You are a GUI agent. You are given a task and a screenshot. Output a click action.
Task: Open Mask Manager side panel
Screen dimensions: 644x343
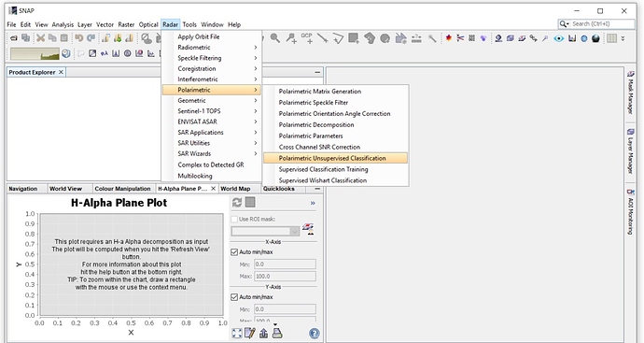[x=630, y=93]
